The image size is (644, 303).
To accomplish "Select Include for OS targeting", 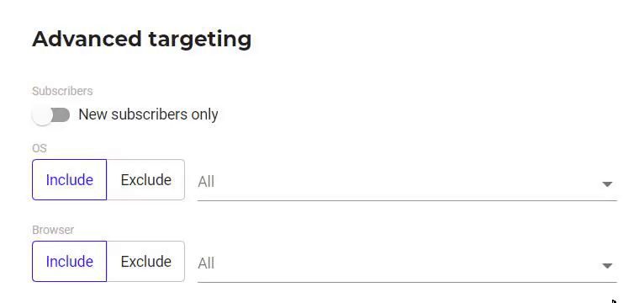I will (x=70, y=179).
